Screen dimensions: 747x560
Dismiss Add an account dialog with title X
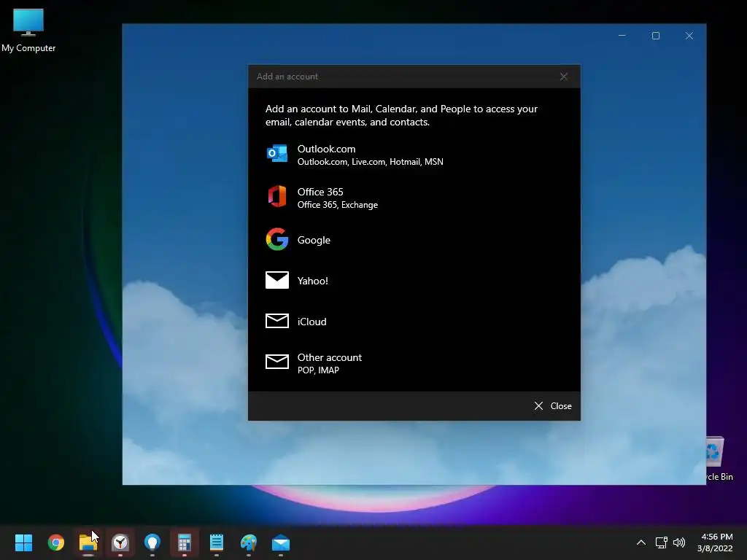coord(564,77)
